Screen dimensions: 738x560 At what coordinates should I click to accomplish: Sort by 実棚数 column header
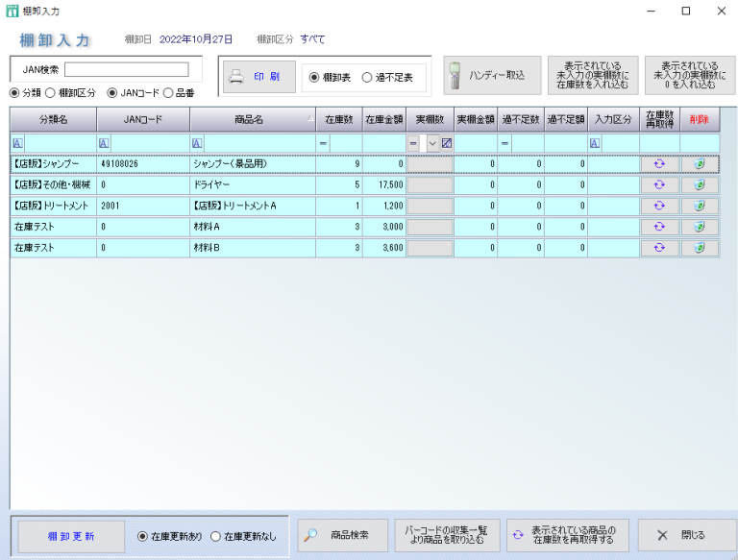coord(430,119)
